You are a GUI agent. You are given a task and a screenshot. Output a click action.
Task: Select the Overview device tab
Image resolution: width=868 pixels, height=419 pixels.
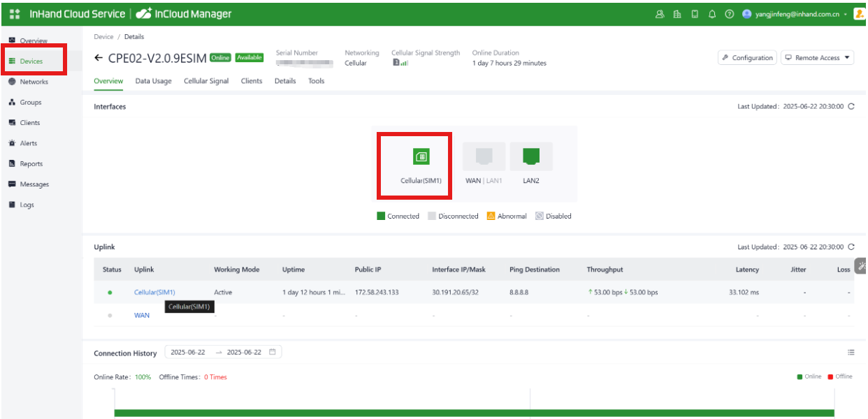(108, 81)
